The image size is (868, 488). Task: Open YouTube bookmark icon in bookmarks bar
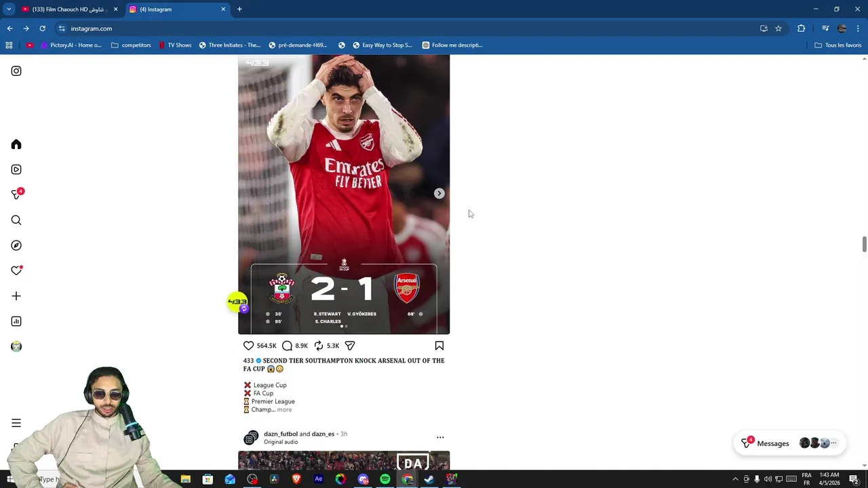(30, 45)
